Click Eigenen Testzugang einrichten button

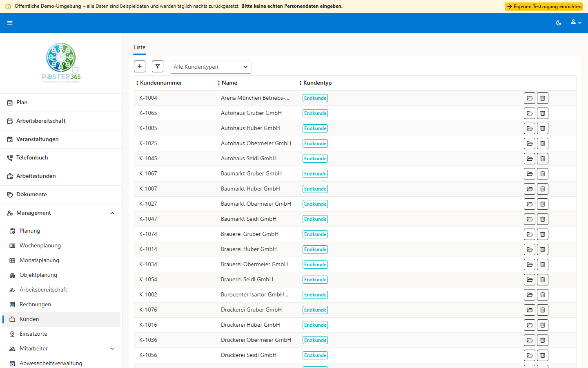click(x=544, y=7)
